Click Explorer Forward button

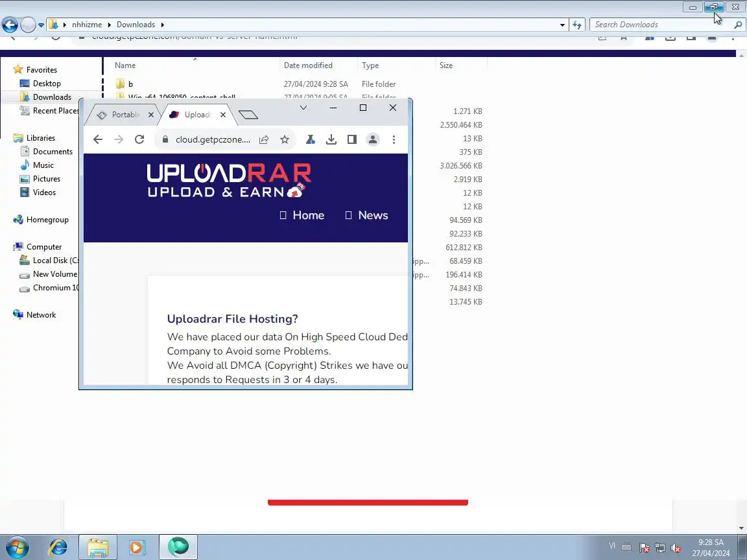pyautogui.click(x=28, y=25)
